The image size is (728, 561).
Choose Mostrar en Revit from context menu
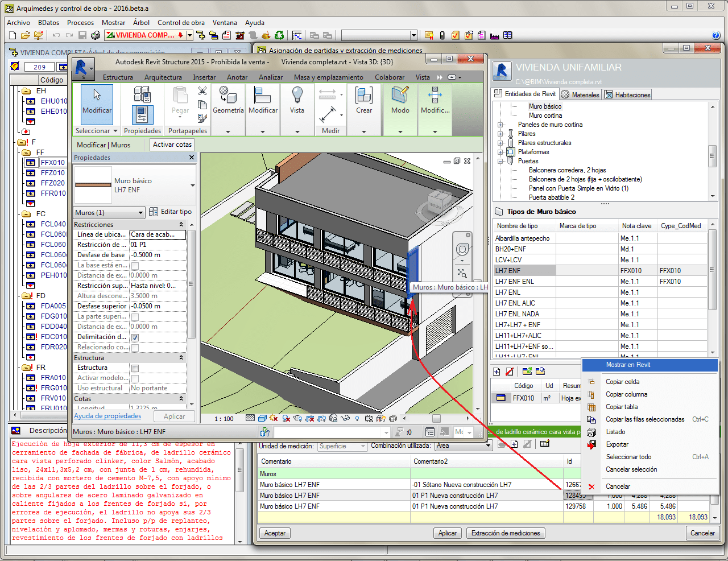(x=628, y=365)
